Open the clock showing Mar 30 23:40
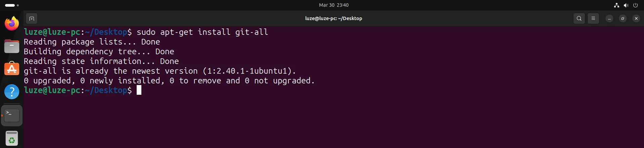 (x=333, y=5)
